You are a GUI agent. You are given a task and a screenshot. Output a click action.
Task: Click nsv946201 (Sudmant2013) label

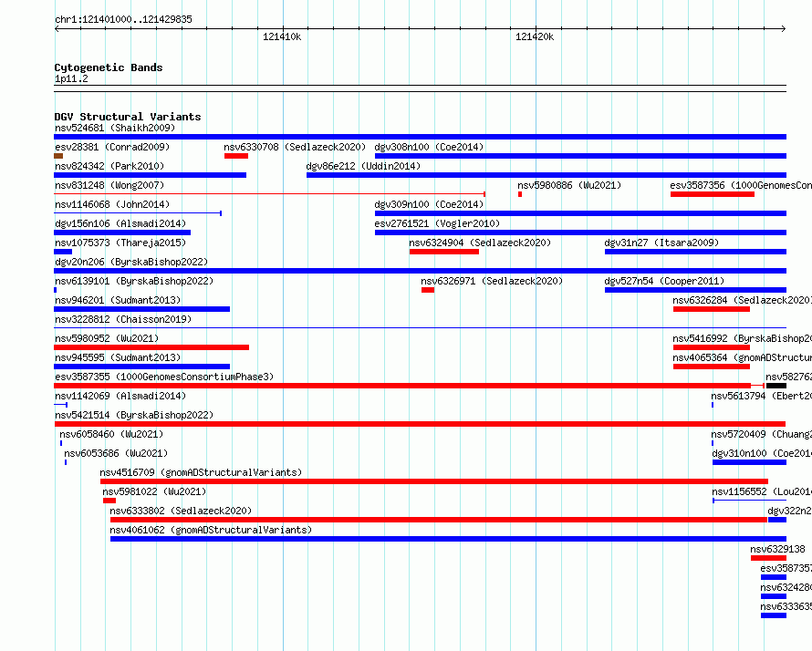(x=118, y=300)
